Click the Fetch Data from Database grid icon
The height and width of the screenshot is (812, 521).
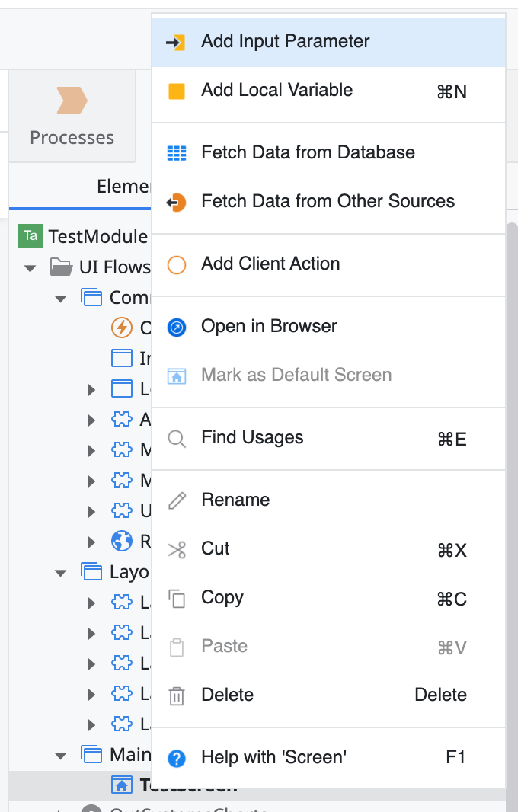(x=176, y=153)
